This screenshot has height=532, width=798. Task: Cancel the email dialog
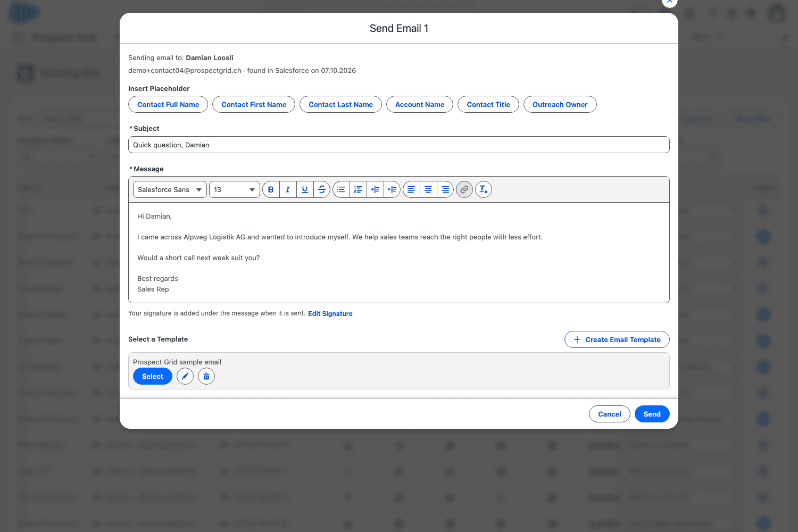click(610, 414)
